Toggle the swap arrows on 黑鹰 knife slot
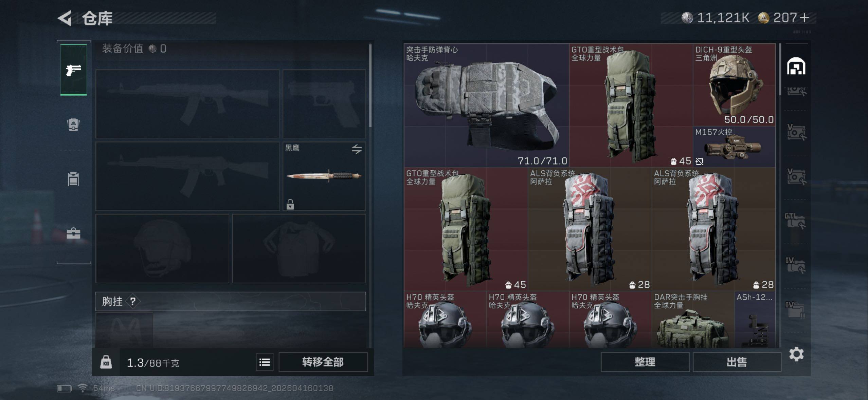The image size is (868, 400). 357,149
